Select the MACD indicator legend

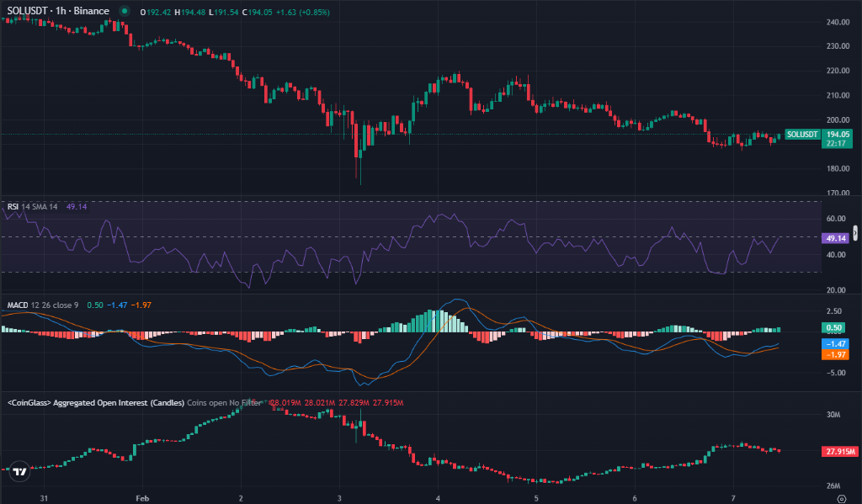tap(18, 305)
